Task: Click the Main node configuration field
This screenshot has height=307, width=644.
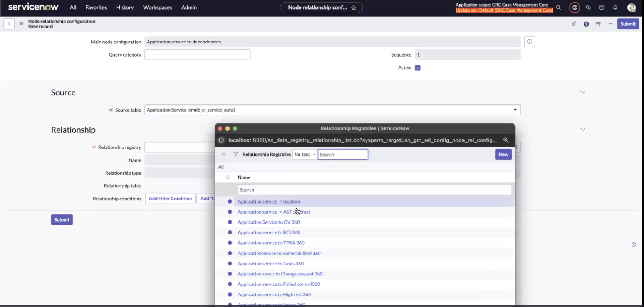Action: [x=332, y=42]
